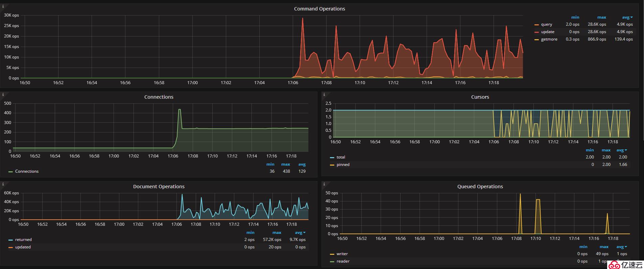644x269 pixels.
Task: Sort Command Operations legend by min
Action: click(x=575, y=17)
